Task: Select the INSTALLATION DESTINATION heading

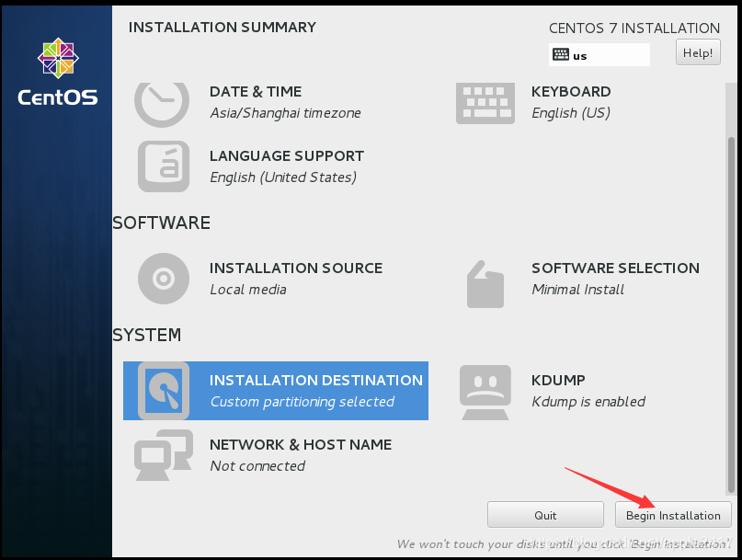Action: click(316, 380)
